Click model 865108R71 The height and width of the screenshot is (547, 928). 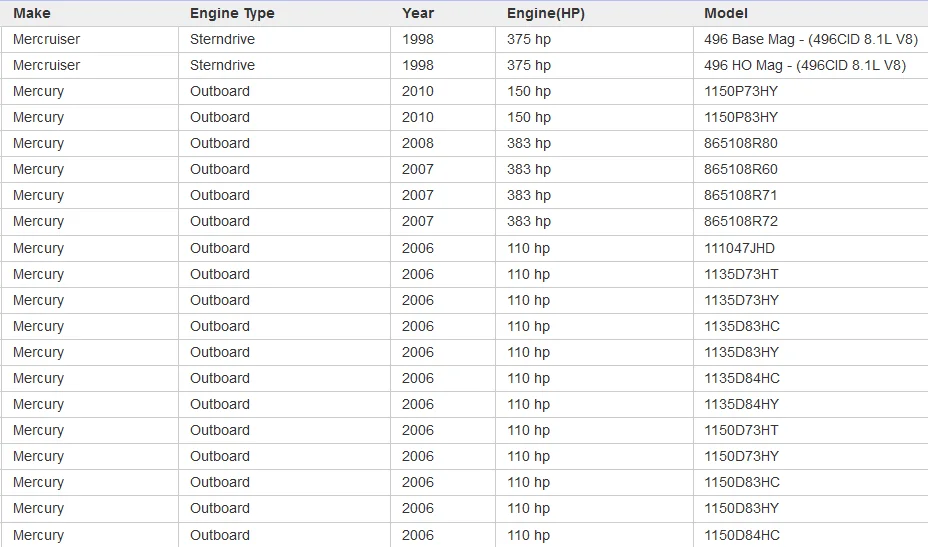(x=740, y=195)
